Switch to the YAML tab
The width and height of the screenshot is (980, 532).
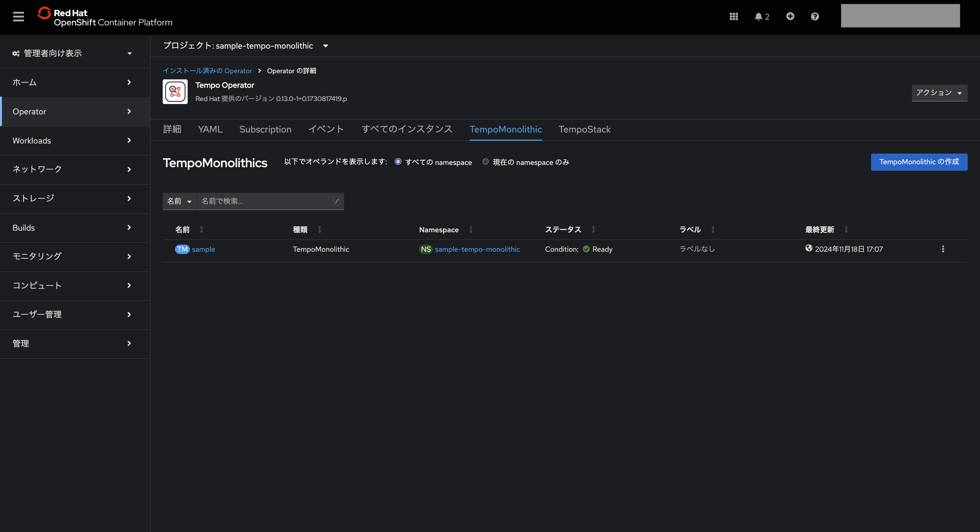pyautogui.click(x=210, y=129)
